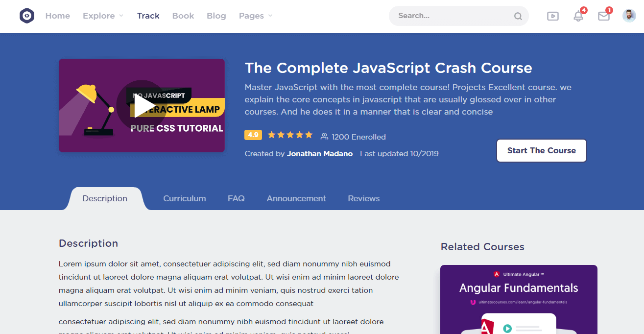Image resolution: width=644 pixels, height=334 pixels.
Task: Play the course preview video
Action: point(142,106)
